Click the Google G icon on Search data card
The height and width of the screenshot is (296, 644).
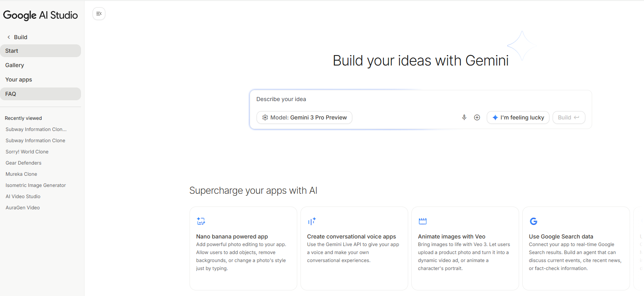point(533,221)
